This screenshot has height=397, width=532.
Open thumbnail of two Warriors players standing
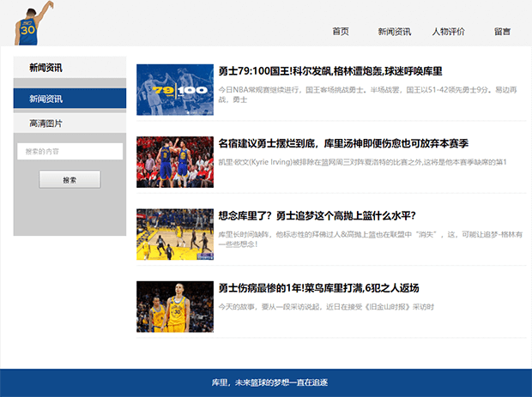tap(175, 306)
